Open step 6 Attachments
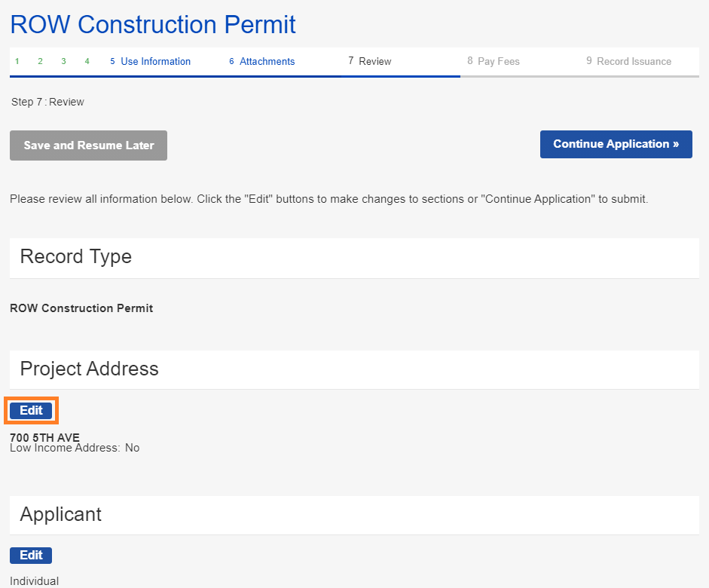The image size is (709, 588). pyautogui.click(x=262, y=62)
